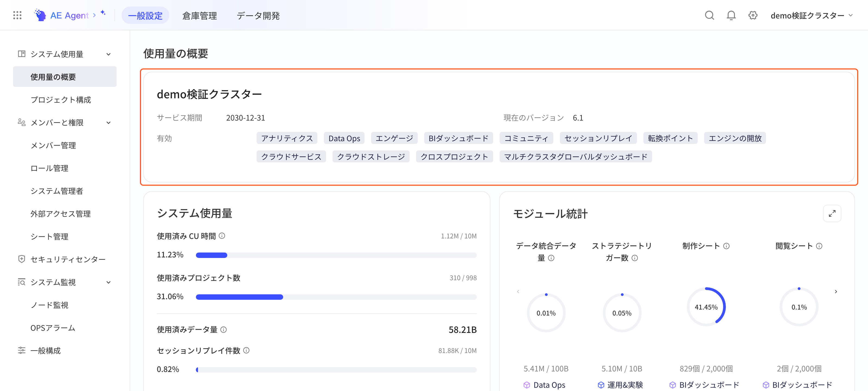Collapse the システム使用量 sidebar section
The width and height of the screenshot is (868, 391).
[108, 54]
